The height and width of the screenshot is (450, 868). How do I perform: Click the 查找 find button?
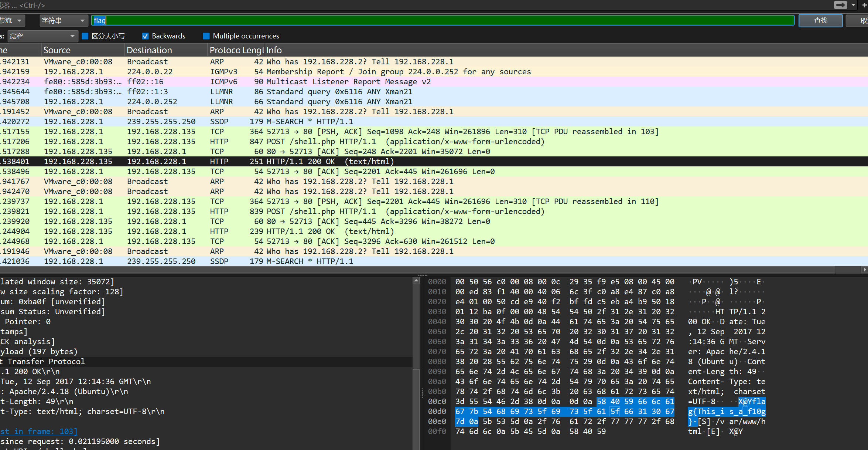(x=820, y=20)
